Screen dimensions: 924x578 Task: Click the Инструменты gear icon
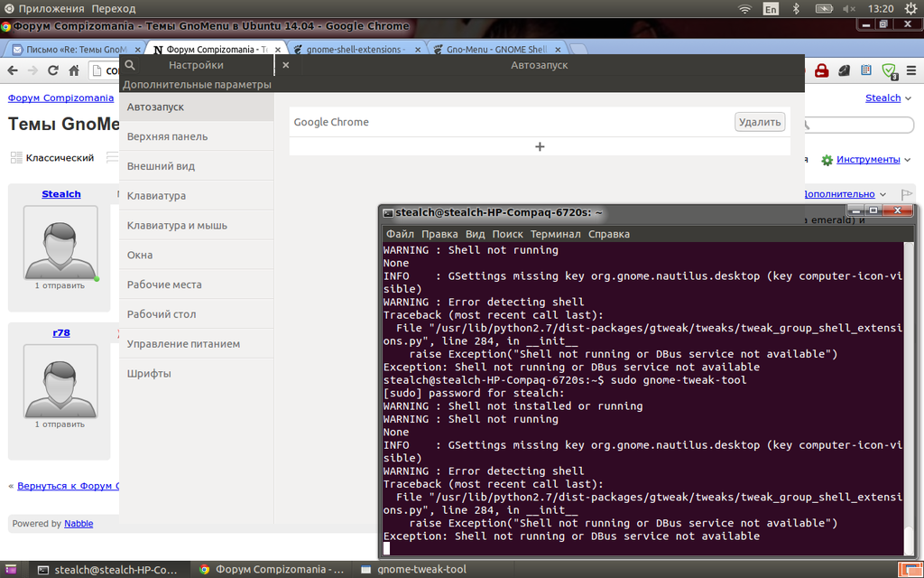click(827, 160)
